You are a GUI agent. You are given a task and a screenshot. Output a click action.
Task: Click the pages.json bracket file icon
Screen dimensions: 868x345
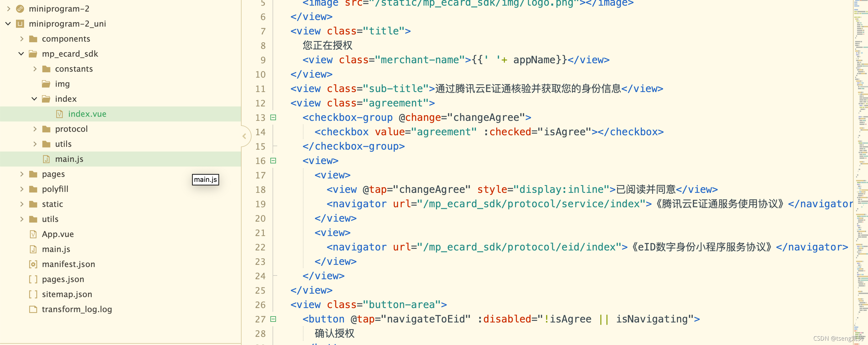point(33,279)
